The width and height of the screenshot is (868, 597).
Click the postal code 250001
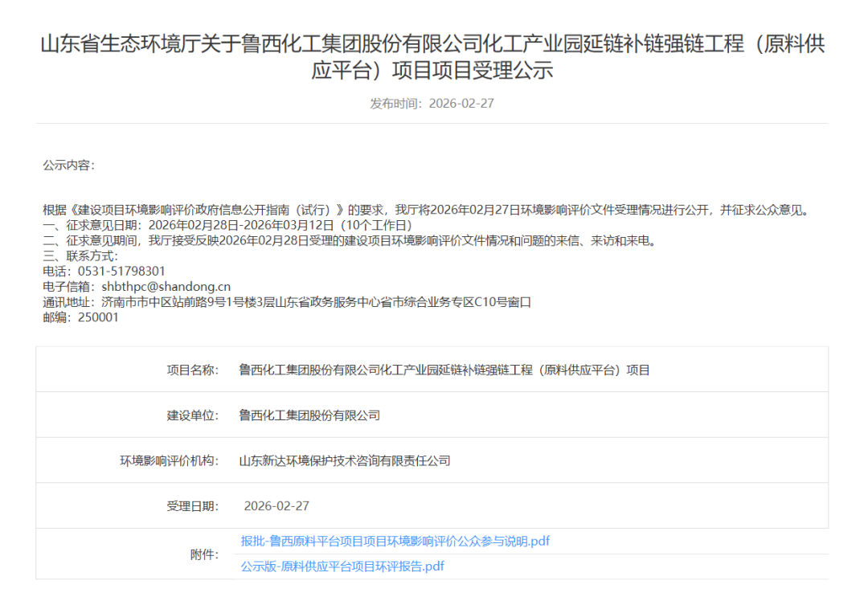tap(99, 317)
